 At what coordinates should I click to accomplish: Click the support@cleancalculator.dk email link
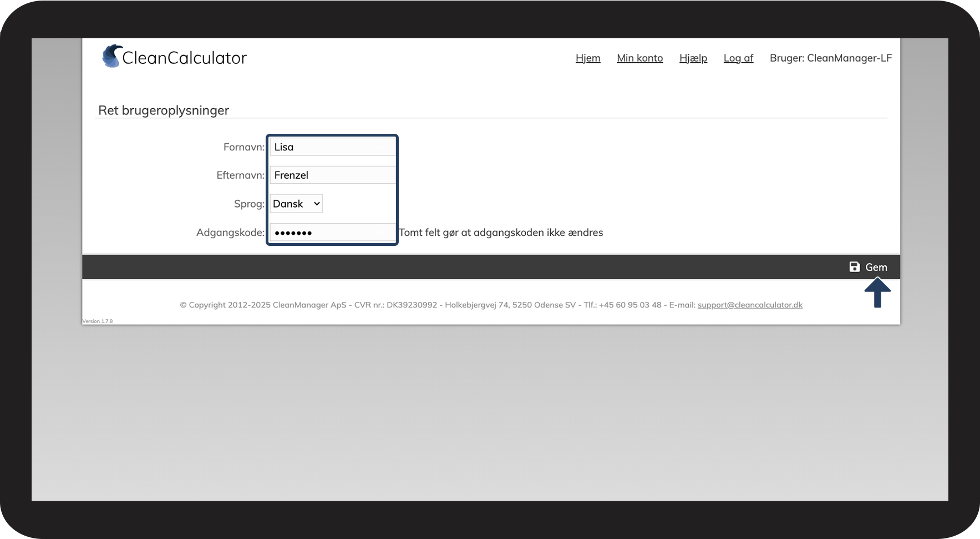point(749,305)
